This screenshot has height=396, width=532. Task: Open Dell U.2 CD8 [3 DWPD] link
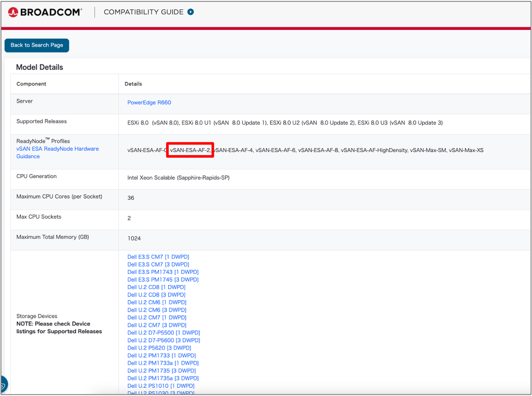[x=157, y=295]
